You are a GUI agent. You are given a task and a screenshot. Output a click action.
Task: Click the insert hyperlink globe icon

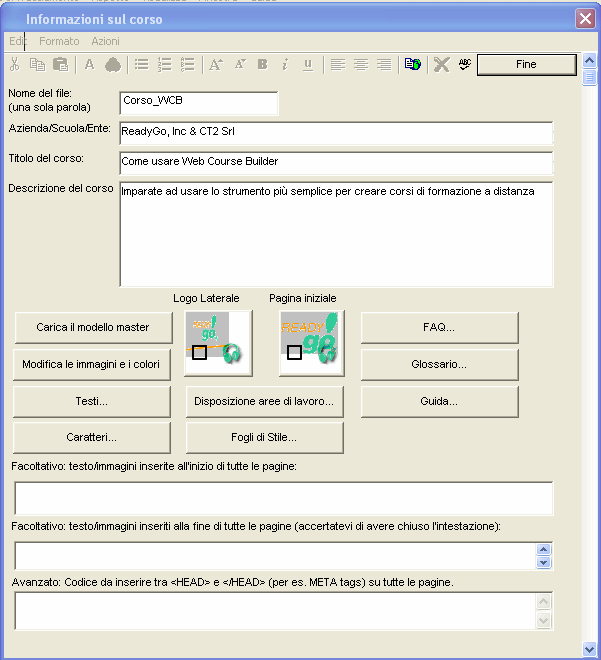(x=412, y=64)
